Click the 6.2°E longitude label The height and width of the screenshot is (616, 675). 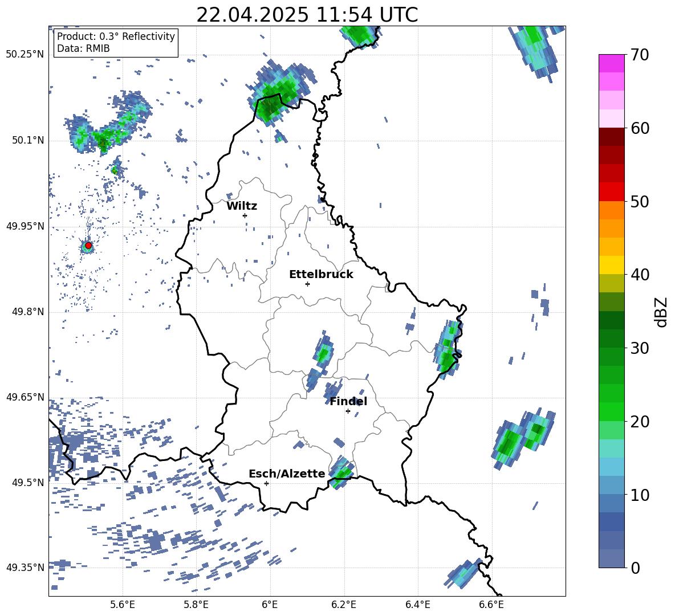[344, 605]
